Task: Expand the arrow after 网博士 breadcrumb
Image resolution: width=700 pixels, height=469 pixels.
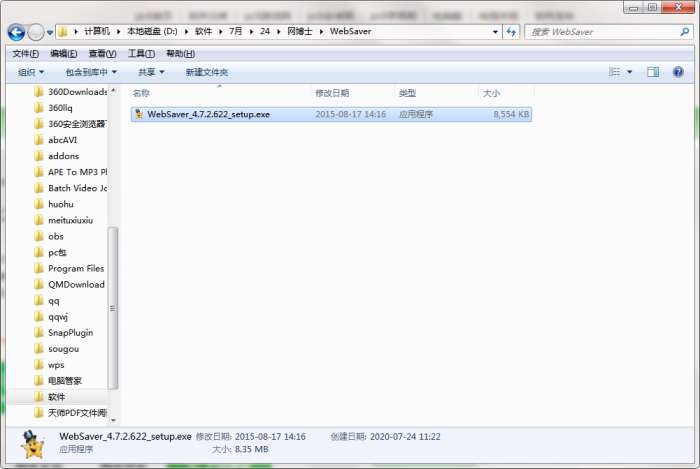Action: (321, 32)
